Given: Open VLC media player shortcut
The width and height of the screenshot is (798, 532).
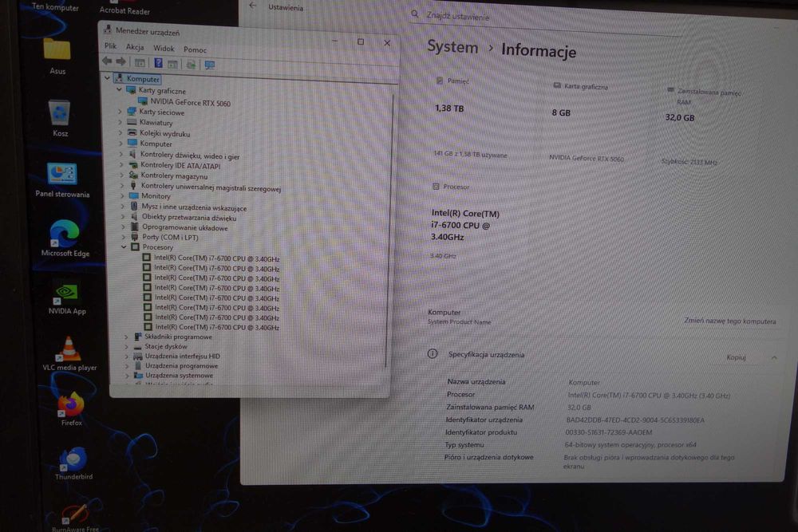Looking at the screenshot, I should tap(69, 353).
